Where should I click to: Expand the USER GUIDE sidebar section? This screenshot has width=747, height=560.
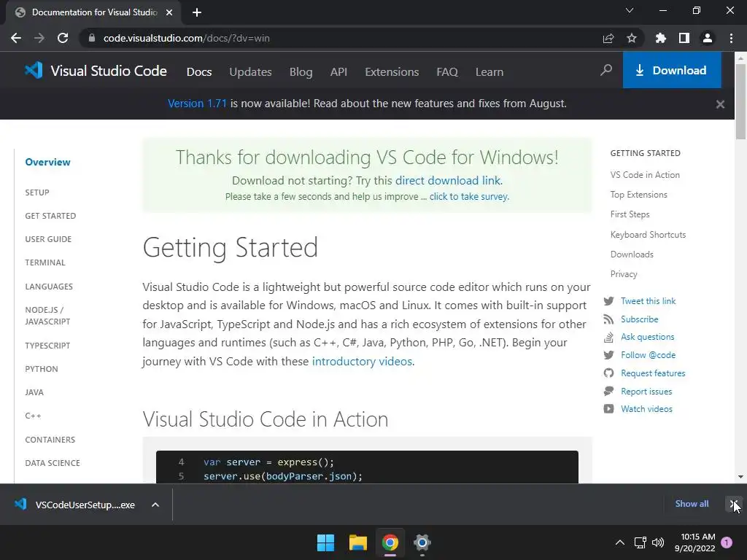pyautogui.click(x=48, y=239)
